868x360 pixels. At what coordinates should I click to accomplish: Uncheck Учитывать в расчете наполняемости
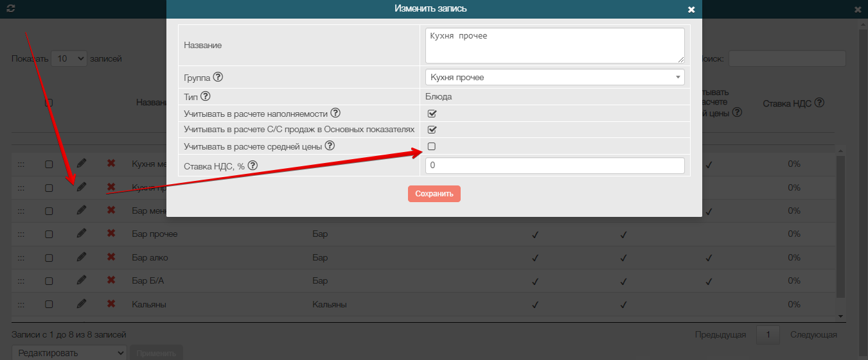click(432, 114)
